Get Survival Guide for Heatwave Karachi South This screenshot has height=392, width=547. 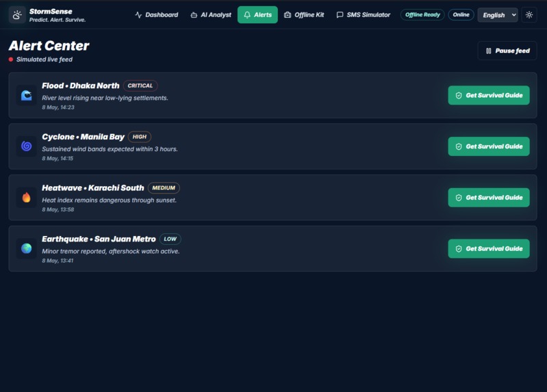[x=489, y=198]
